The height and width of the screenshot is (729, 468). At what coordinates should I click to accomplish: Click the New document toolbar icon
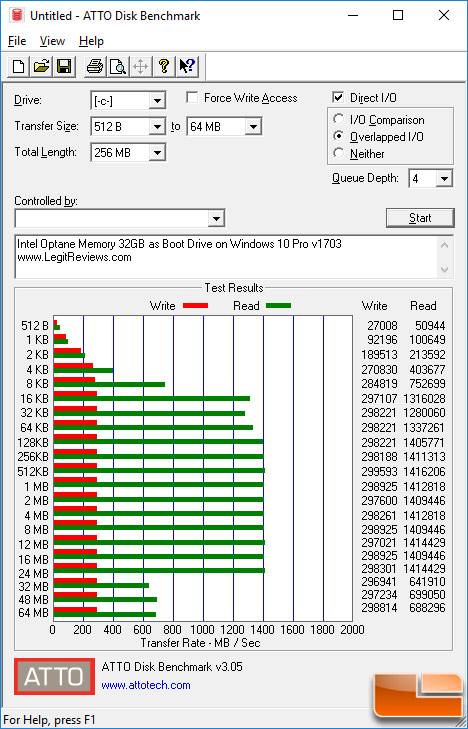click(x=19, y=66)
